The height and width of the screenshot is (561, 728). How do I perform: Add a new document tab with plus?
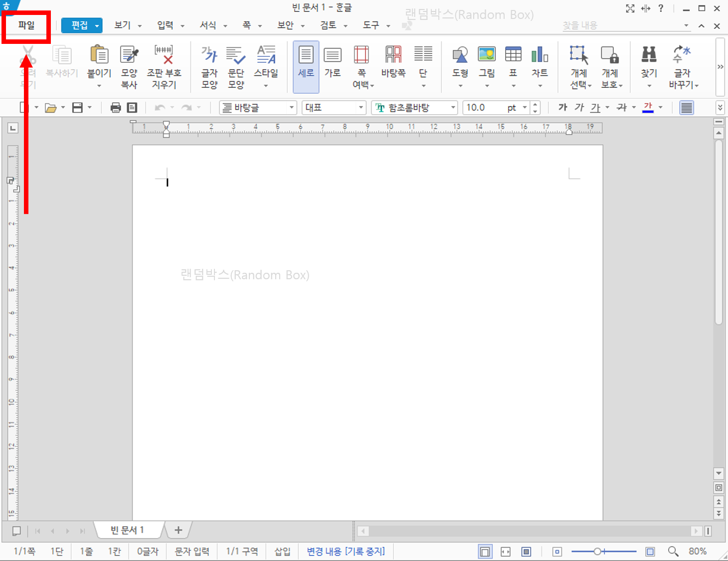tap(178, 530)
